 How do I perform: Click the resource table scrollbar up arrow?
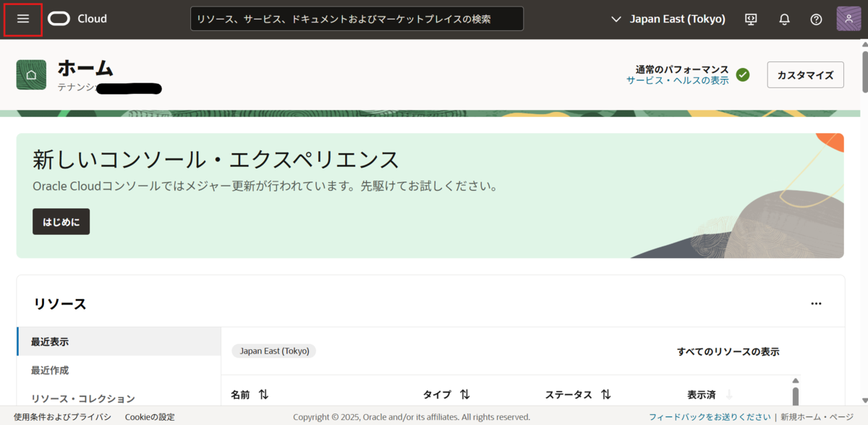tap(796, 380)
